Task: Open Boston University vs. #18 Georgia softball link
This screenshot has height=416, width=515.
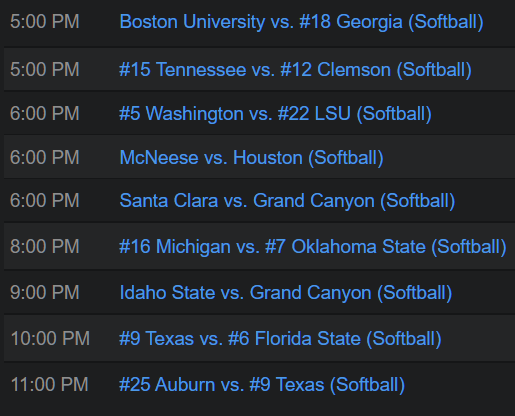Action: tap(301, 22)
